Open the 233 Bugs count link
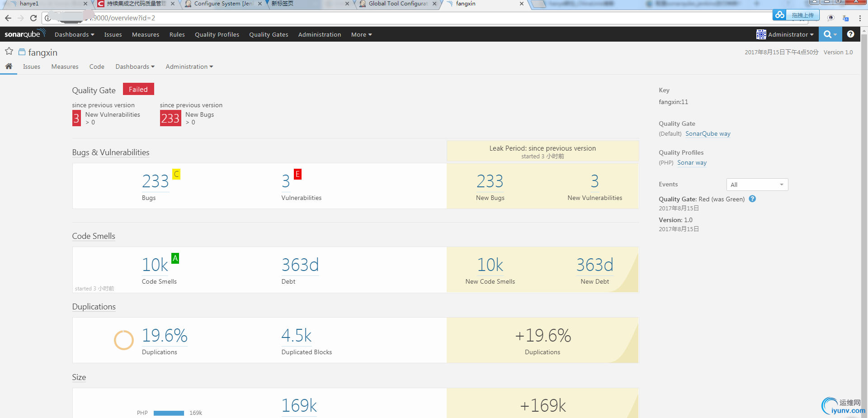The height and width of the screenshot is (418, 868). click(156, 181)
